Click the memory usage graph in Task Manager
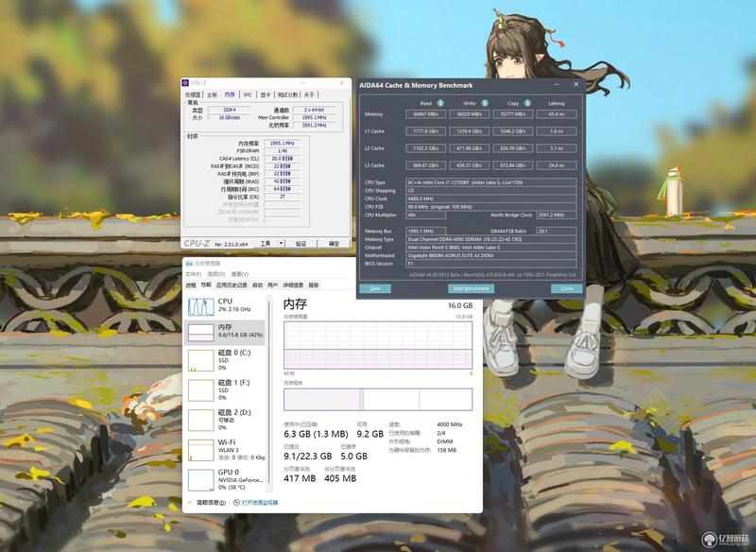This screenshot has width=756, height=552. [378, 345]
